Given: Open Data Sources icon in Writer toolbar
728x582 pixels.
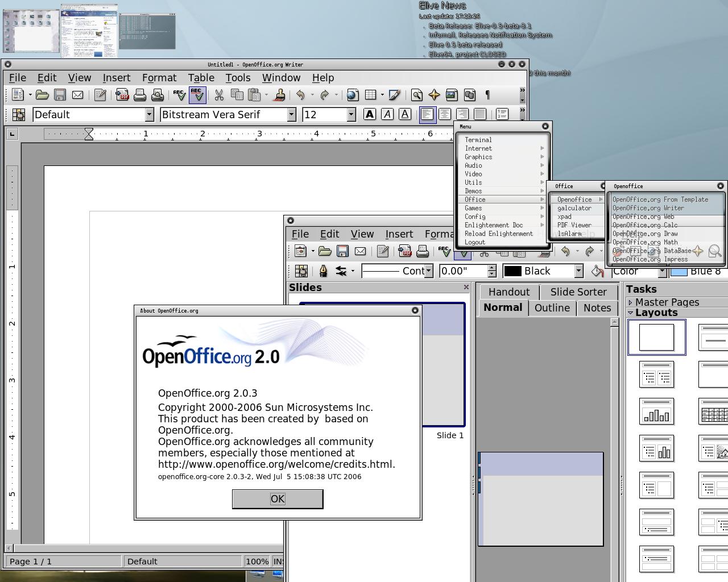Looking at the screenshot, I should (x=470, y=95).
